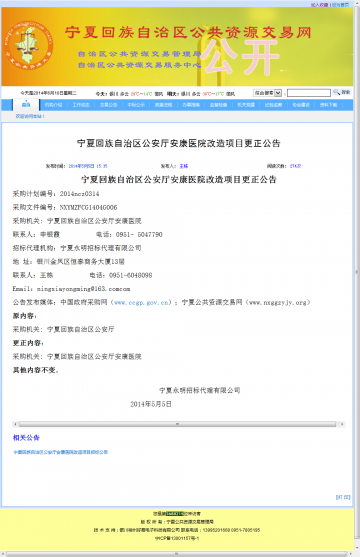Click the publish time value after 发布时间
Viewport: 360px width, 557px height.
[88, 166]
